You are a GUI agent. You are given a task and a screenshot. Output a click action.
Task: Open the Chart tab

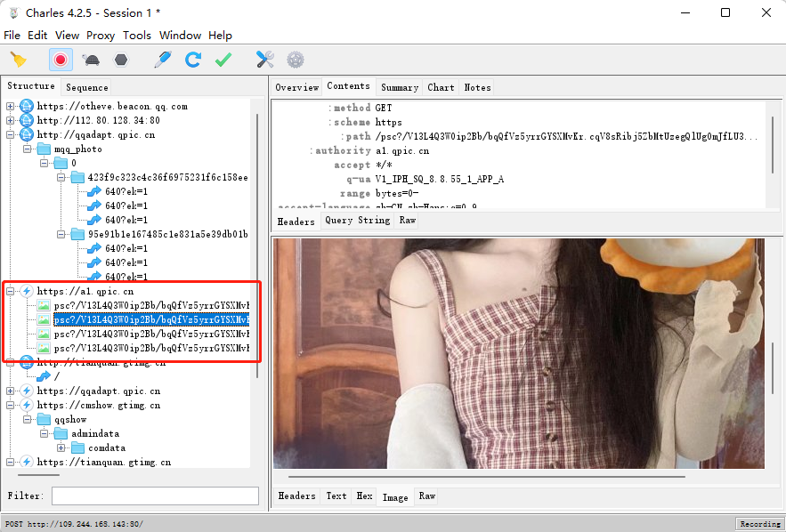[x=441, y=87]
